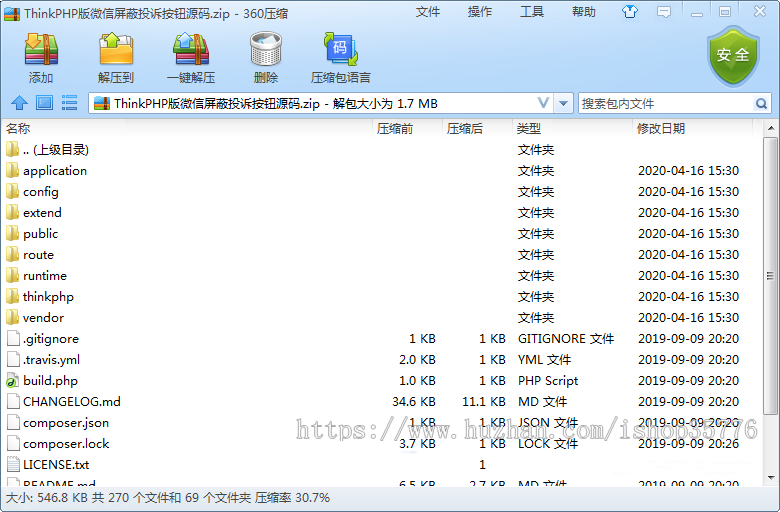Click the 文件夹 type cell of vendor

coord(536,317)
